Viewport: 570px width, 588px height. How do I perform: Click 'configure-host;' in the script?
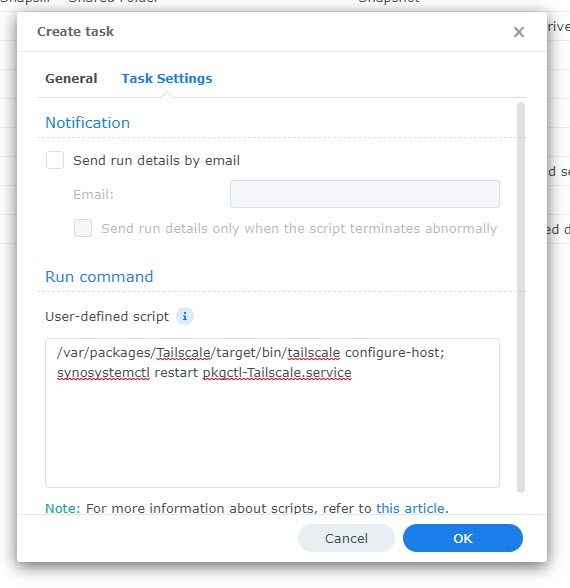pos(394,353)
